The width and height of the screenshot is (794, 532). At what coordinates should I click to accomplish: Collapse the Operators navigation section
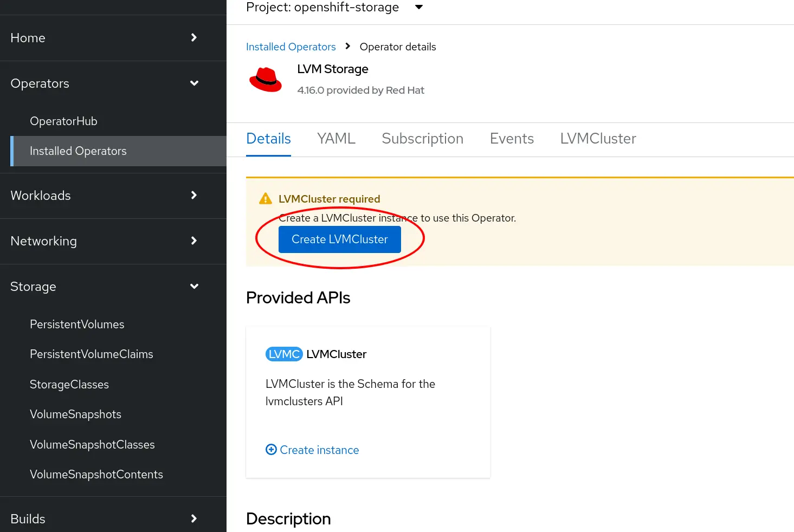[113, 83]
